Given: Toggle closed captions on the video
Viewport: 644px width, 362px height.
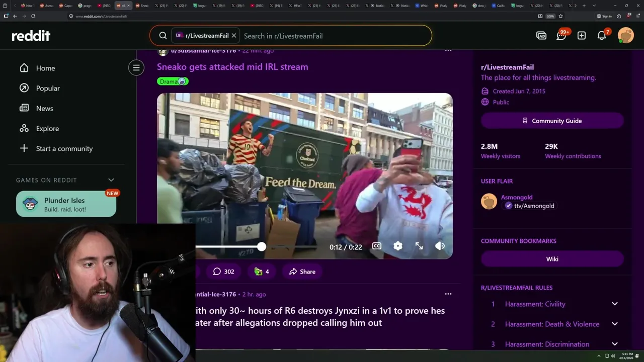Looking at the screenshot, I should [x=376, y=246].
